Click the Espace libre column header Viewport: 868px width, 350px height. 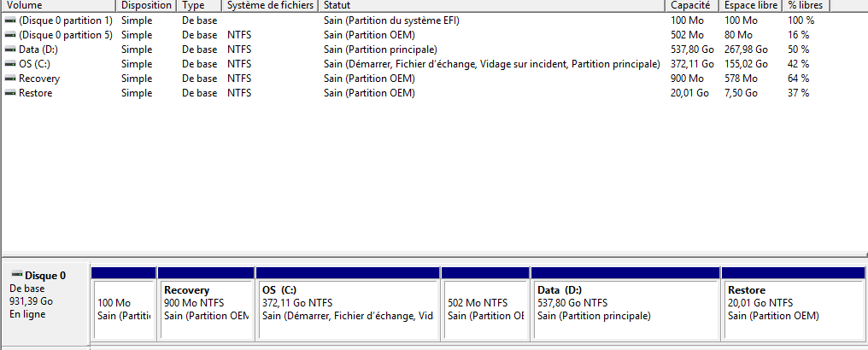point(751,5)
